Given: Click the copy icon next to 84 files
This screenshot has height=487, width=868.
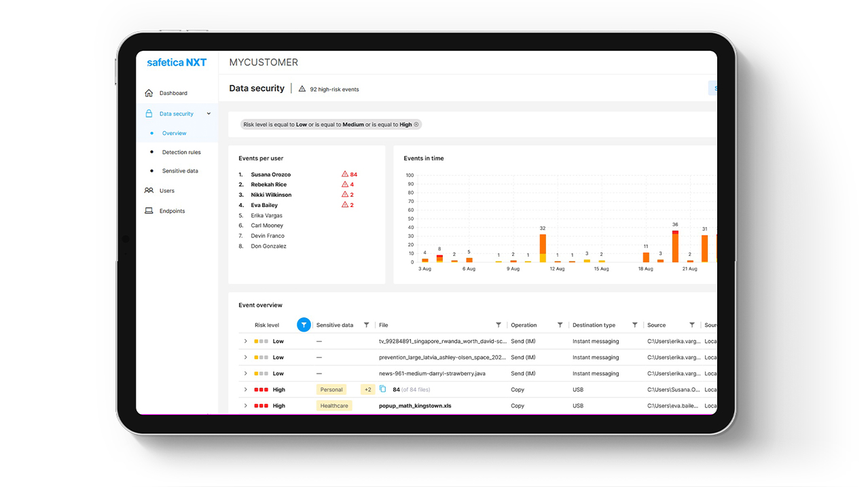Looking at the screenshot, I should [x=383, y=389].
